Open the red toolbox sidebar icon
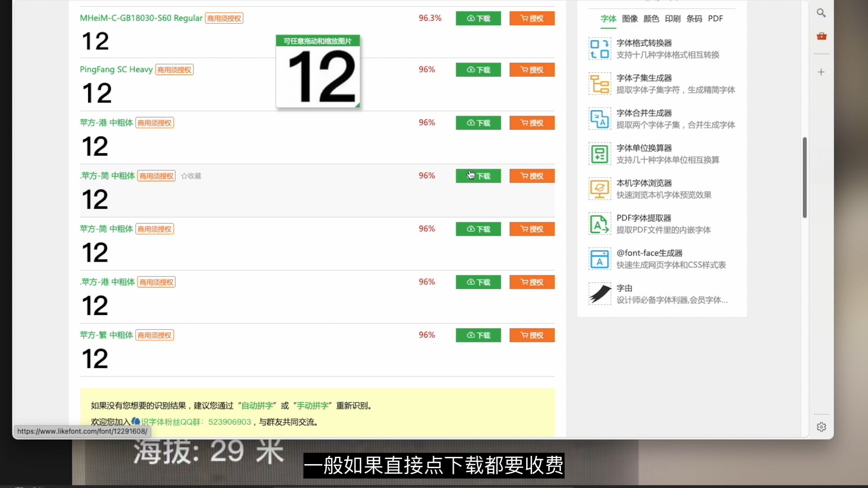This screenshot has width=868, height=488. [x=821, y=36]
